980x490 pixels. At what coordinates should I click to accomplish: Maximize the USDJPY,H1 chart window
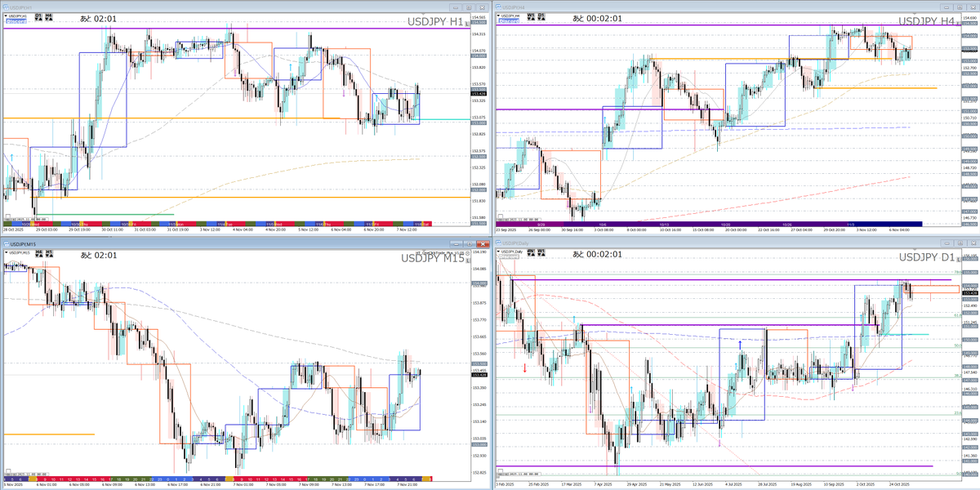[469, 7]
